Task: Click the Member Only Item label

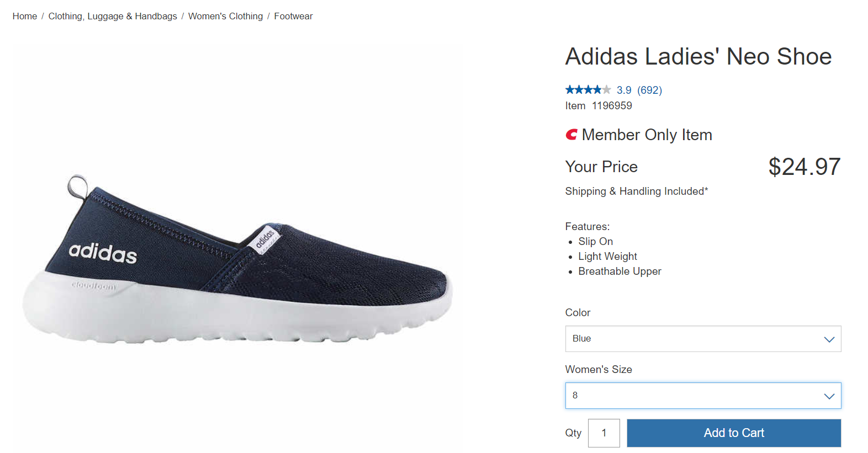Action: [647, 135]
